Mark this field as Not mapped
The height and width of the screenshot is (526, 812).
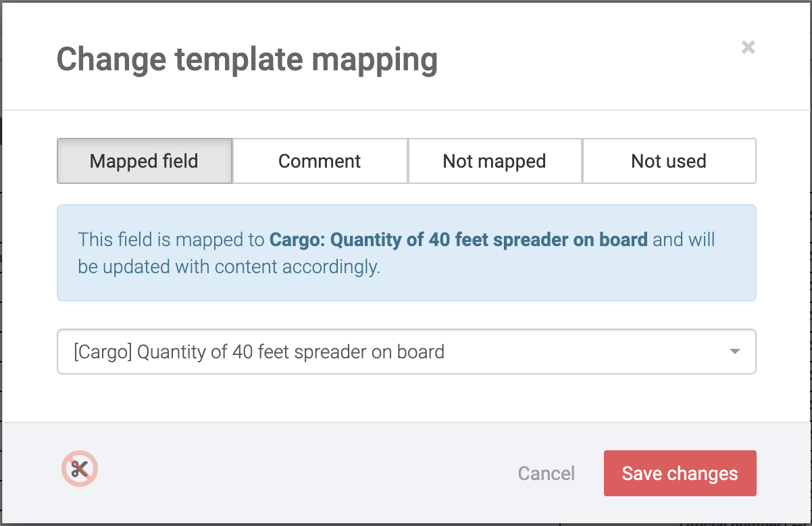click(x=494, y=161)
